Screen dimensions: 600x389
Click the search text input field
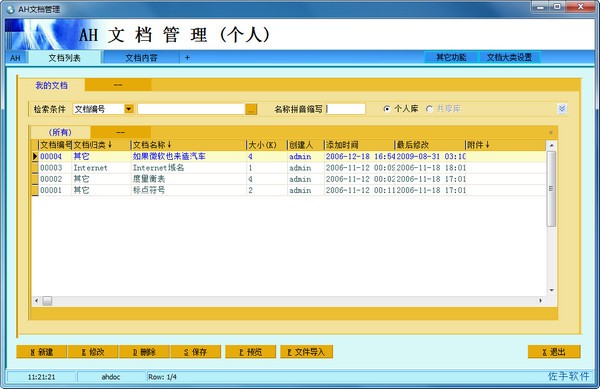(191, 109)
